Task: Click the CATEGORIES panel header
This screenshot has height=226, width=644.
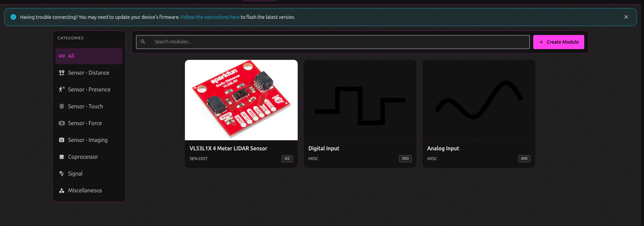Action: [70, 38]
